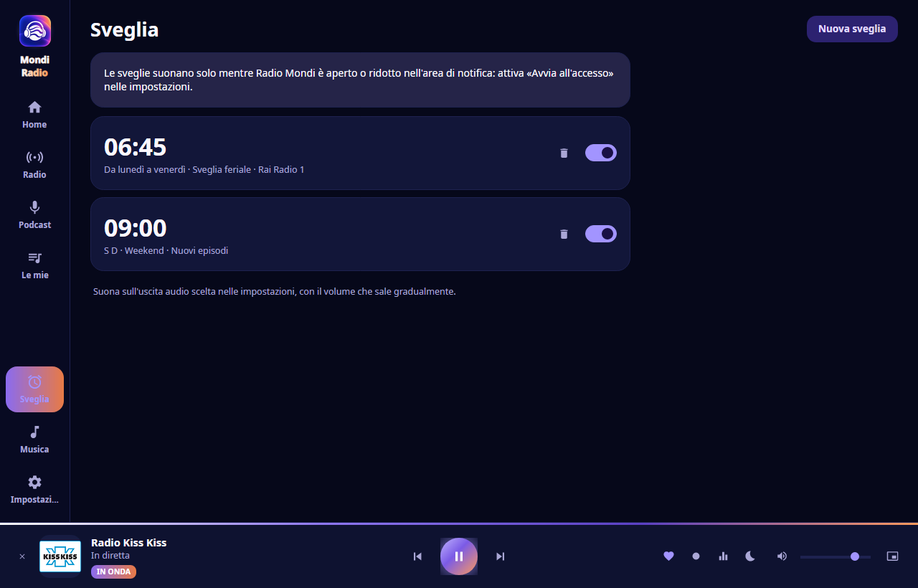The width and height of the screenshot is (918, 588).
Task: Pause the current playback
Action: [x=459, y=556]
